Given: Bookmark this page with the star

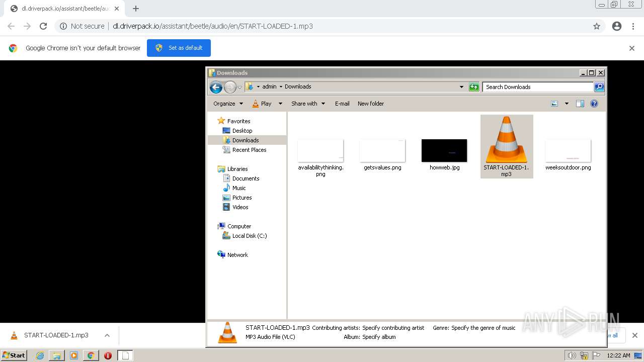Looking at the screenshot, I should 597,26.
